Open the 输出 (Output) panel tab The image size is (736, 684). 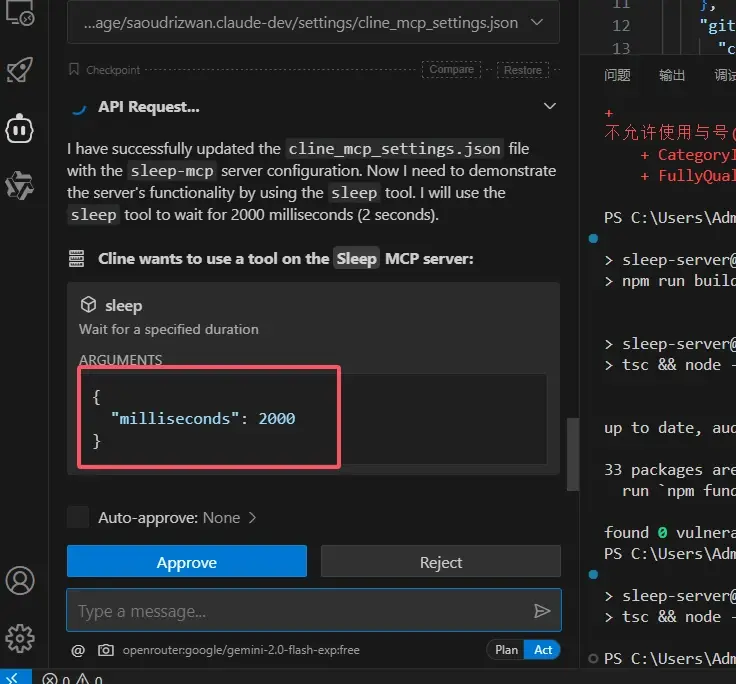[672, 75]
